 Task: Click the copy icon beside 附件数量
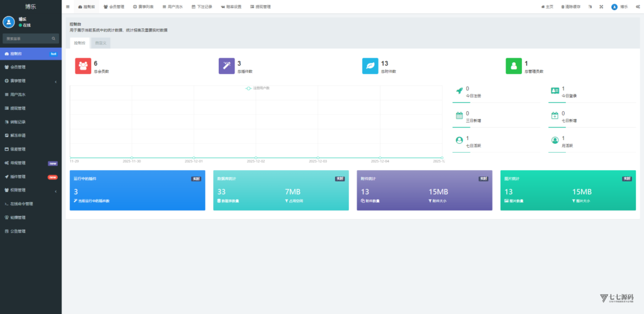[363, 201]
